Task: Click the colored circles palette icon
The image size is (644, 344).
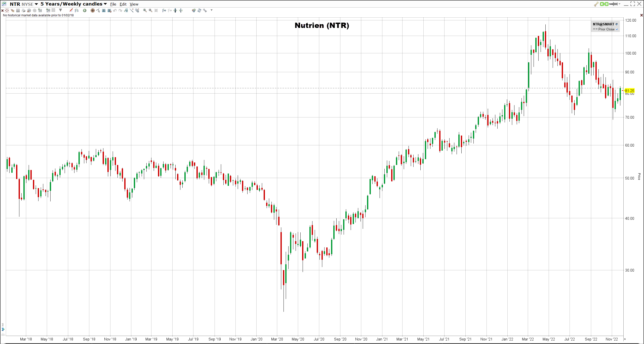Action: pyautogui.click(x=194, y=11)
